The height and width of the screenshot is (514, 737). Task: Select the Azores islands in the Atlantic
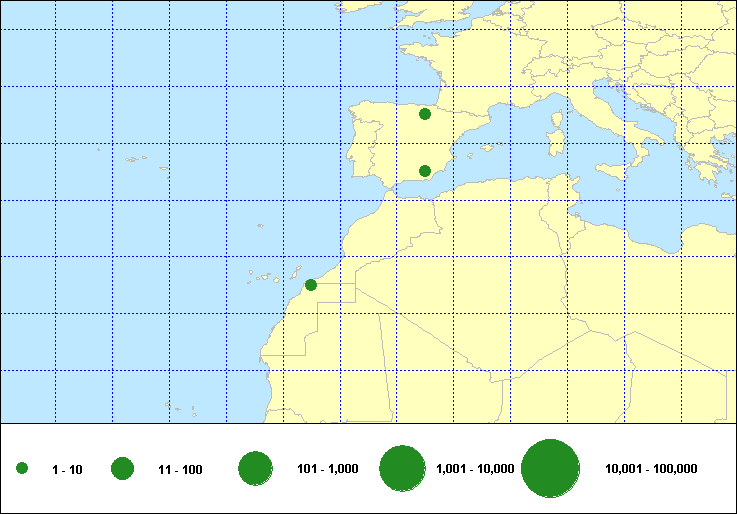point(133,158)
